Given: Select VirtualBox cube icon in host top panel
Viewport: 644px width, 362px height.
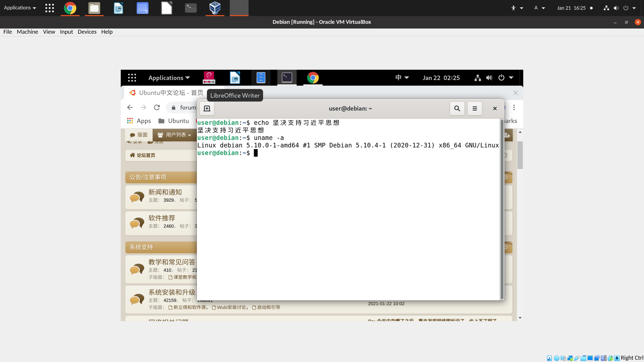Looking at the screenshot, I should click(215, 8).
